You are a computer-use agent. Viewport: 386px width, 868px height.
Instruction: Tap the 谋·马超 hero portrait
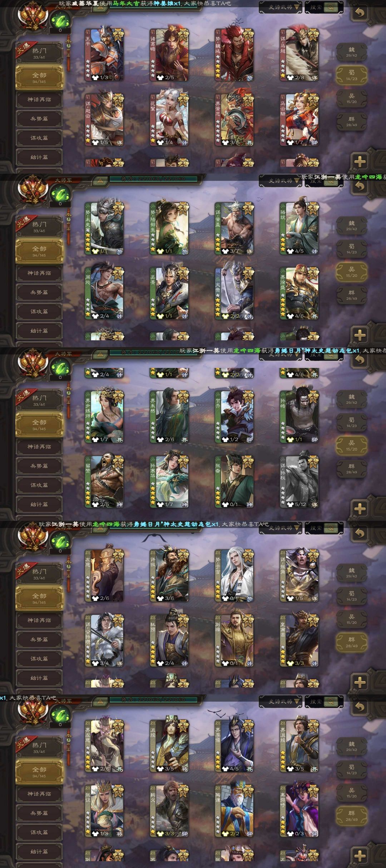pos(299,55)
